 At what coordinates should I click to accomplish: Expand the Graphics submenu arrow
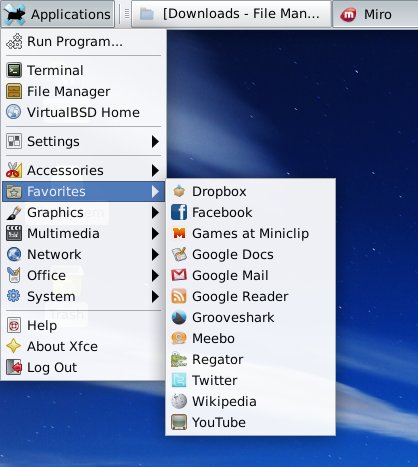[155, 212]
